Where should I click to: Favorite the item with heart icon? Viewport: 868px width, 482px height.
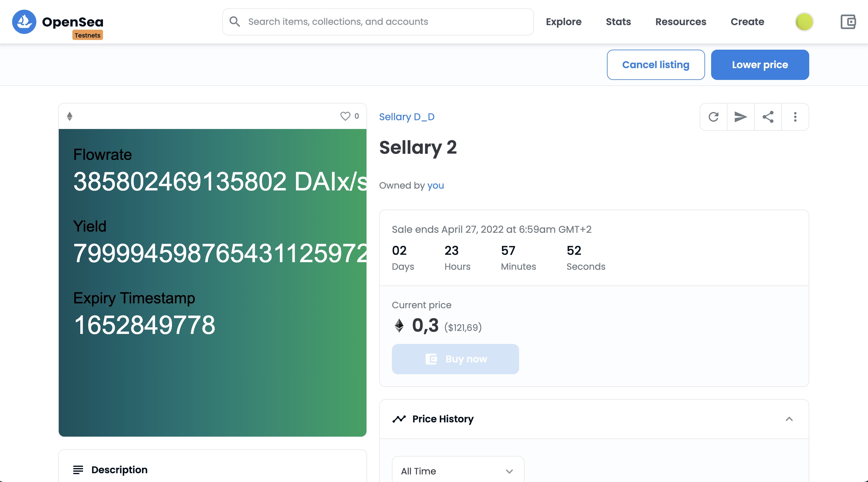click(345, 116)
